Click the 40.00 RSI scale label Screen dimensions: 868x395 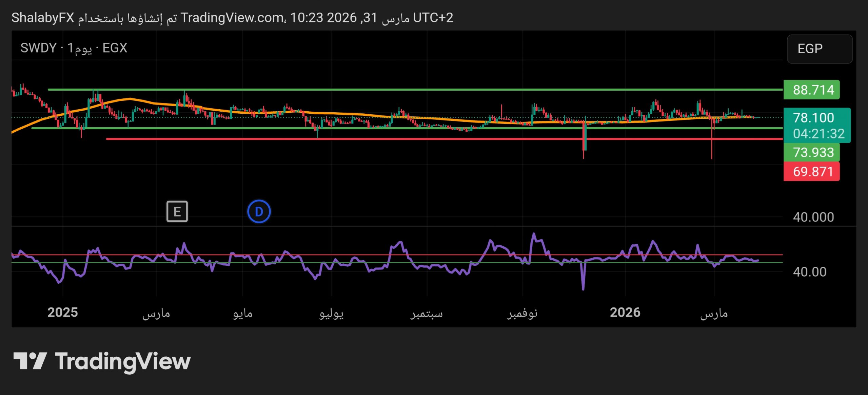pyautogui.click(x=810, y=272)
